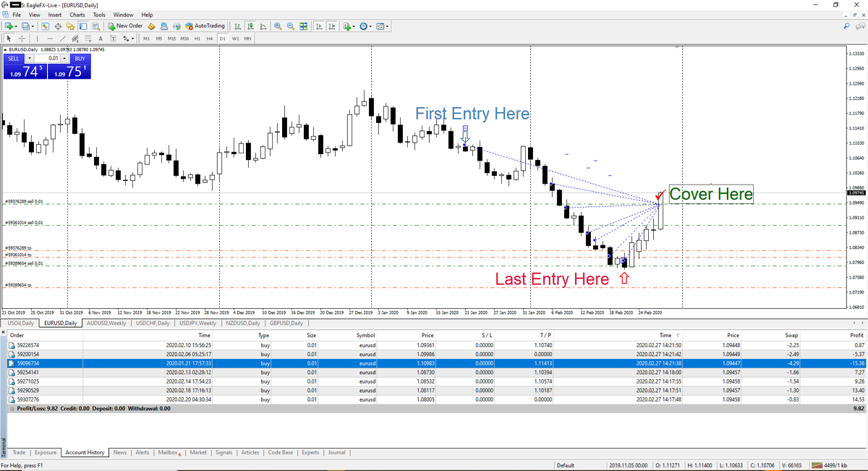Switch chart to line chart style
The height and width of the screenshot is (471, 868).
point(263,26)
